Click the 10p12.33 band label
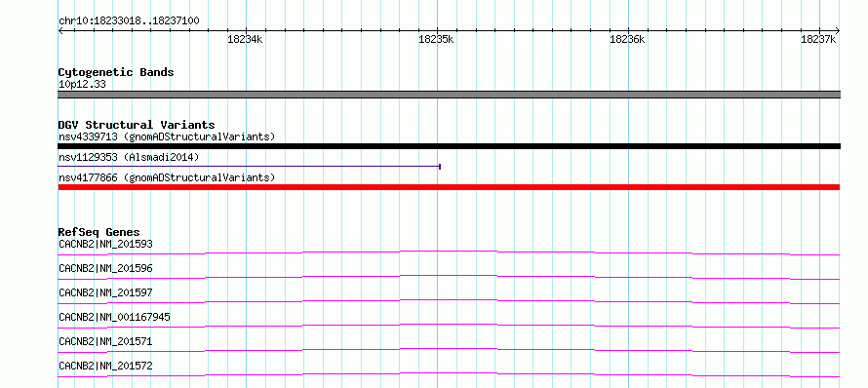The image size is (868, 388). tap(82, 85)
